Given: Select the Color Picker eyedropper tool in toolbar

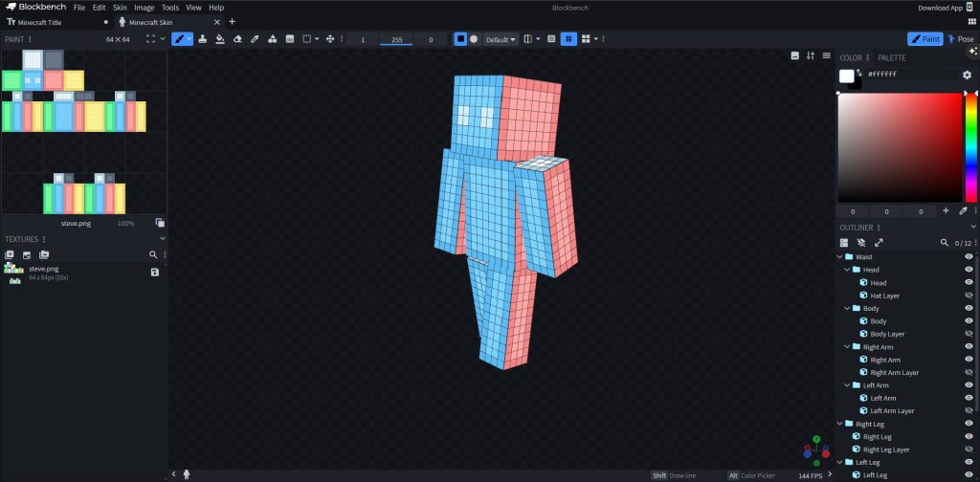Looking at the screenshot, I should coord(255,39).
